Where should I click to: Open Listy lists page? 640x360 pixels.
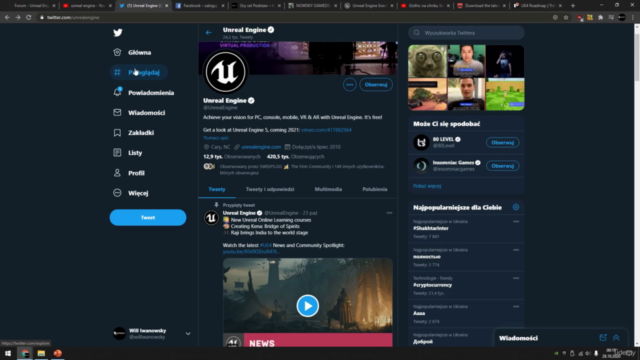point(128,153)
